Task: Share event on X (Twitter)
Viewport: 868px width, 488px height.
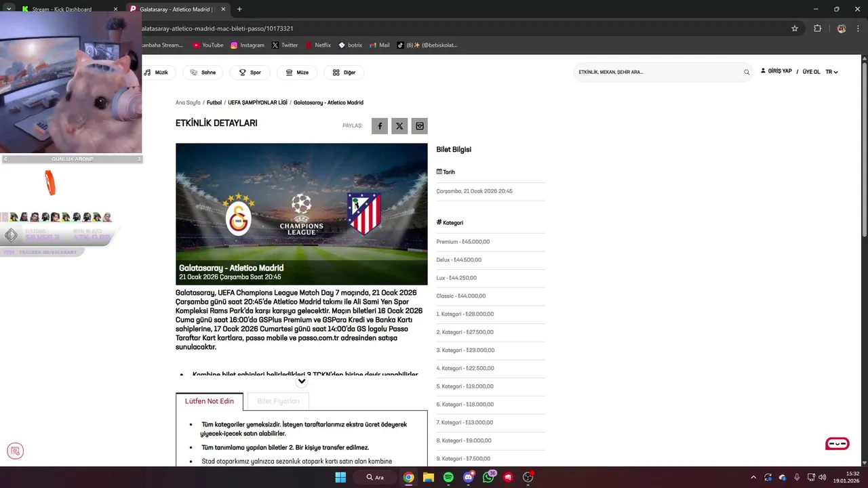Action: click(x=399, y=126)
